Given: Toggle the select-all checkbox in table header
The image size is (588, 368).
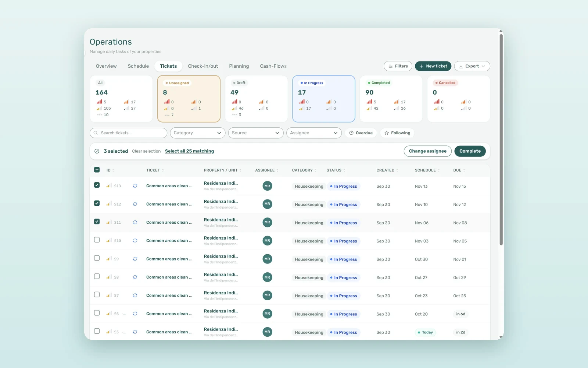Looking at the screenshot, I should tap(97, 170).
